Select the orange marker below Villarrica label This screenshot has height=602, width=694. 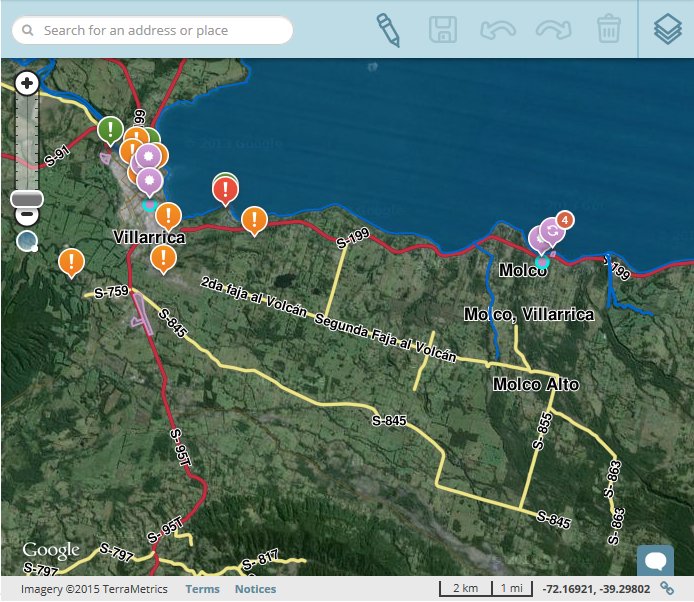pyautogui.click(x=163, y=259)
